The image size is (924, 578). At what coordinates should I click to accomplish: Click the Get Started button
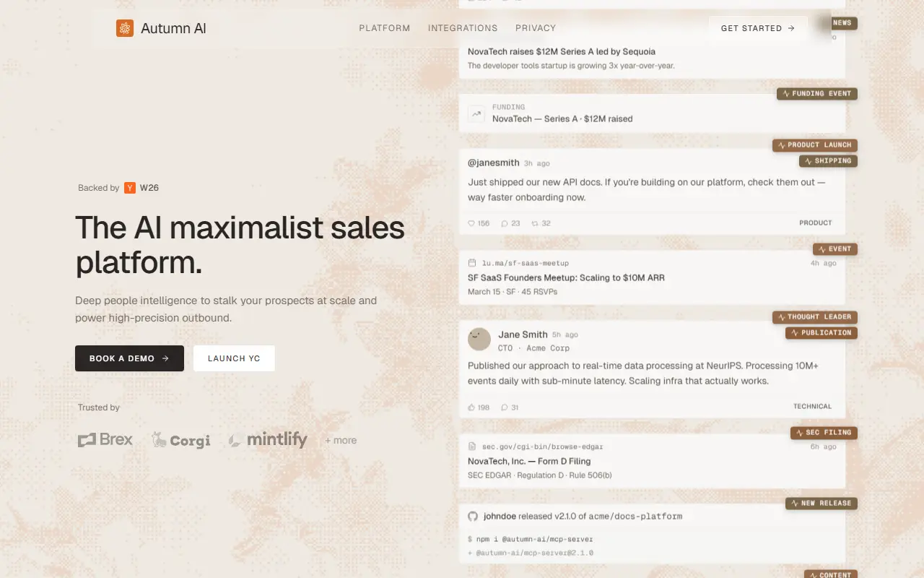tap(758, 28)
